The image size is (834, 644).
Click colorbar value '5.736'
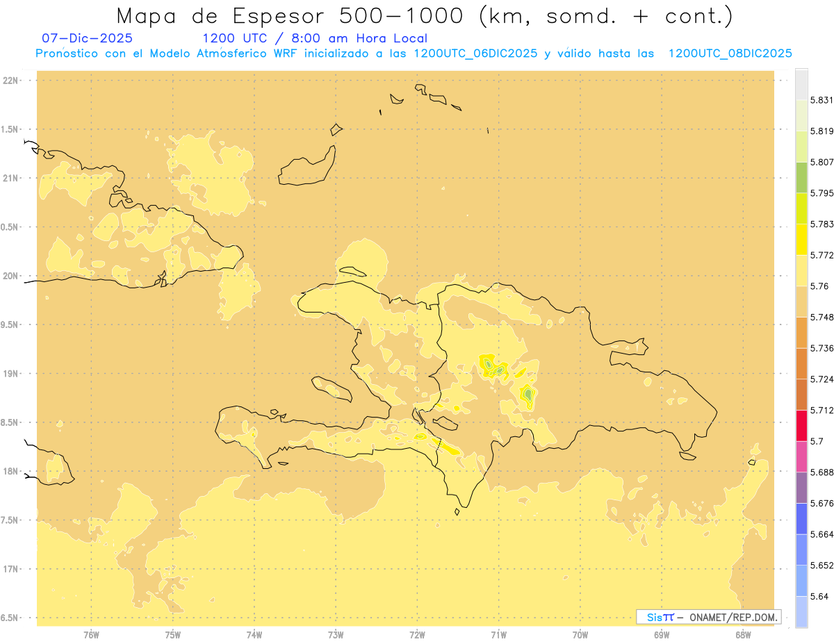[821, 348]
